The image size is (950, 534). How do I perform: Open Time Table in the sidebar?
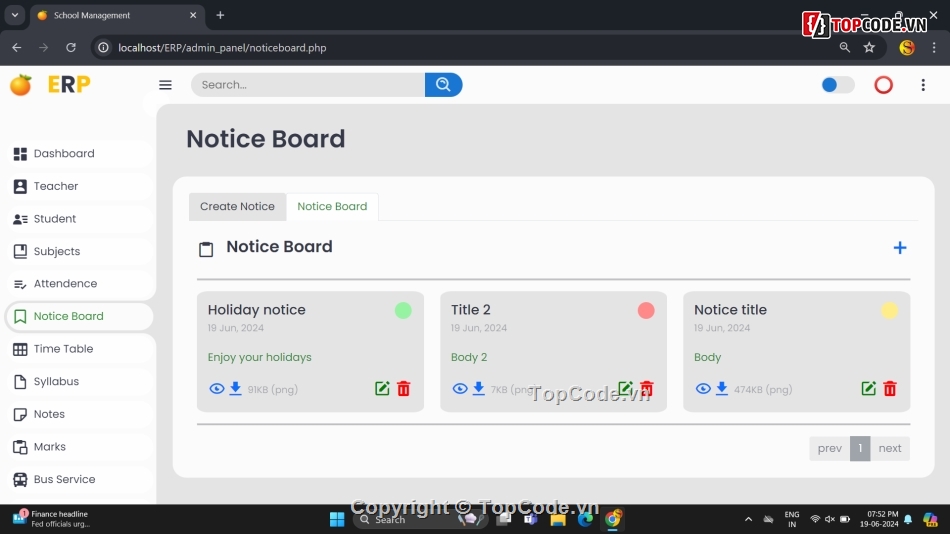pyautogui.click(x=63, y=349)
